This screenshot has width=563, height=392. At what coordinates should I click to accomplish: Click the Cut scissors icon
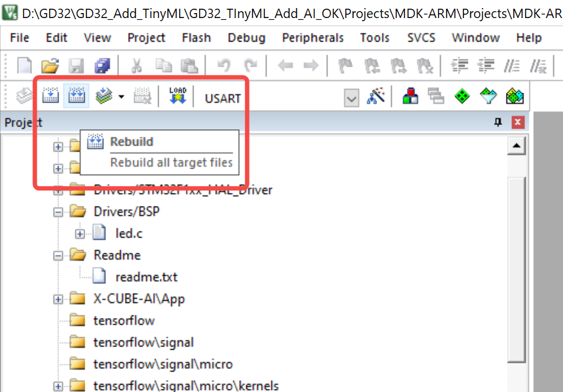[136, 66]
